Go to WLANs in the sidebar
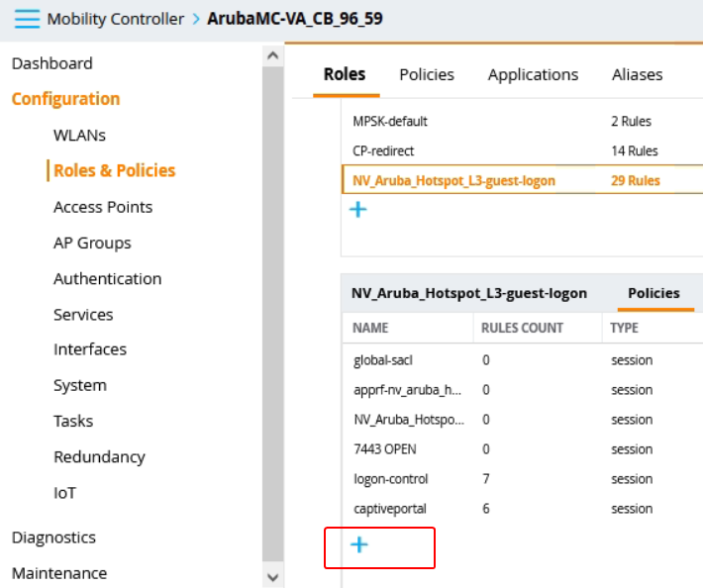This screenshot has height=588, width=703. (x=79, y=135)
